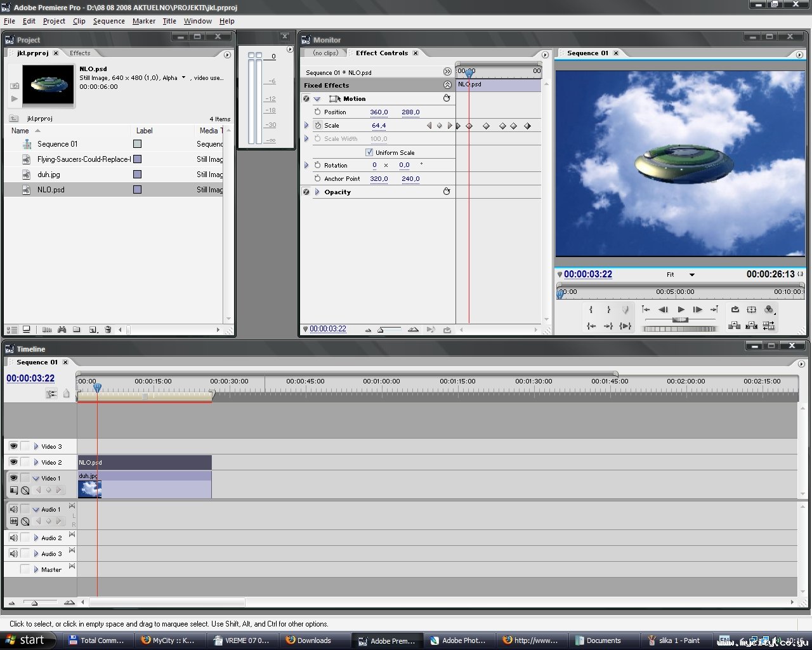The image size is (812, 650).
Task: Toggle the Scale animation stopwatch
Action: [318, 125]
